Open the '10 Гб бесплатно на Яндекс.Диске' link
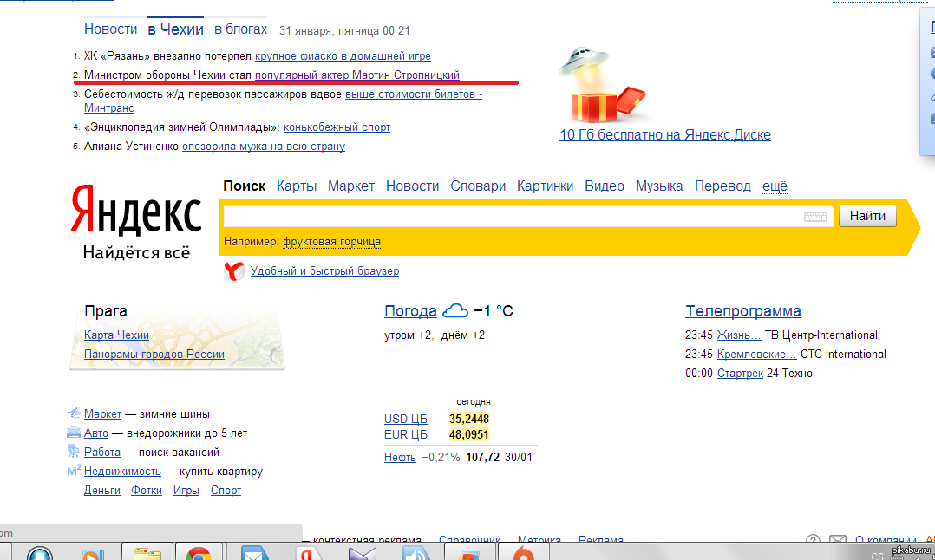The width and height of the screenshot is (935, 560). point(665,135)
